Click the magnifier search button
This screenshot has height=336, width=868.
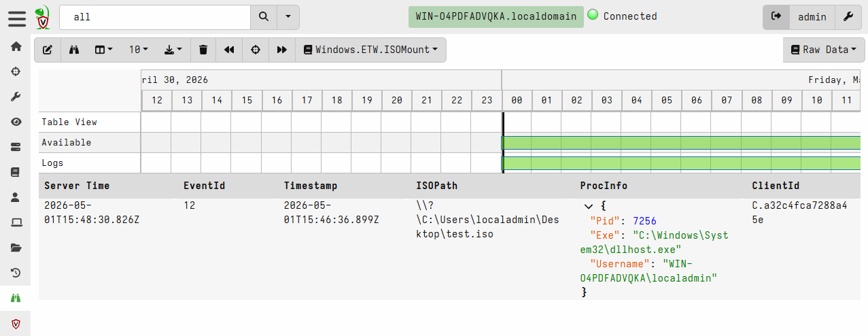point(264,17)
